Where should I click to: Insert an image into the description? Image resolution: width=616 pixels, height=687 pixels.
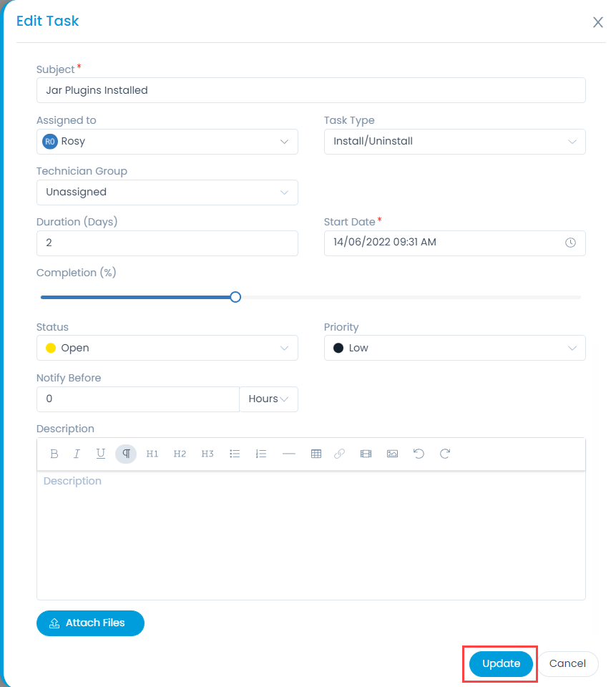tap(392, 454)
